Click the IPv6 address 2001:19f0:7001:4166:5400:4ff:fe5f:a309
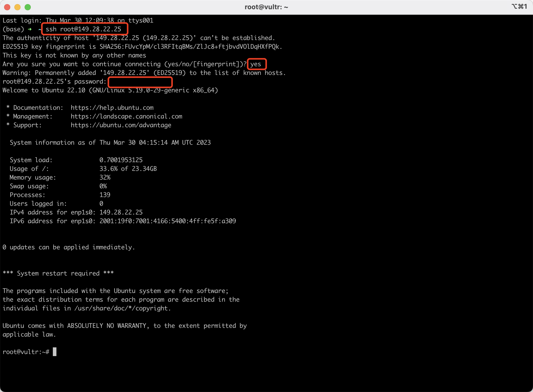 point(168,221)
